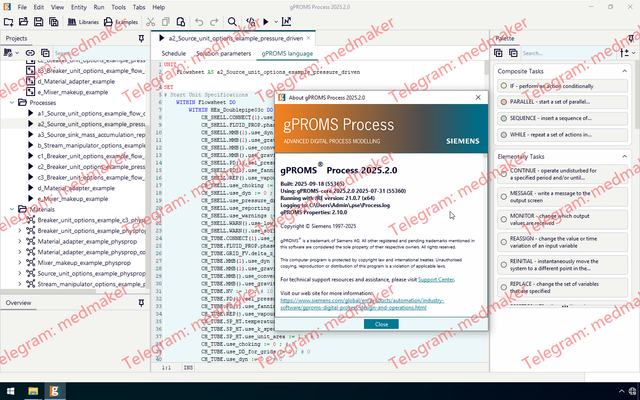
Task: Open the Help menu
Action: pos(158,7)
